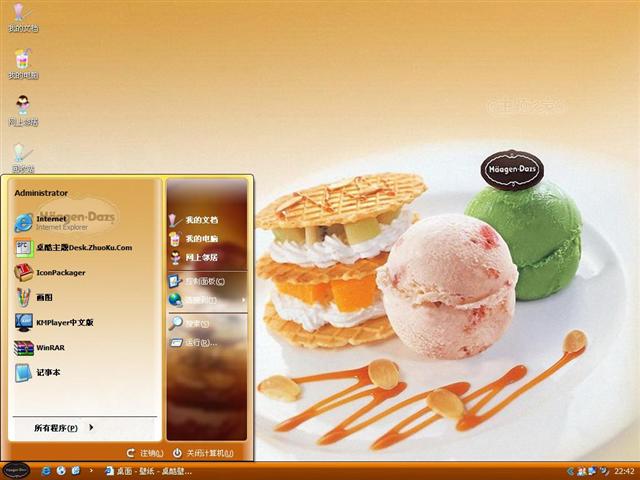
Task: Click the 22:42 taskbar clock
Action: (624, 471)
